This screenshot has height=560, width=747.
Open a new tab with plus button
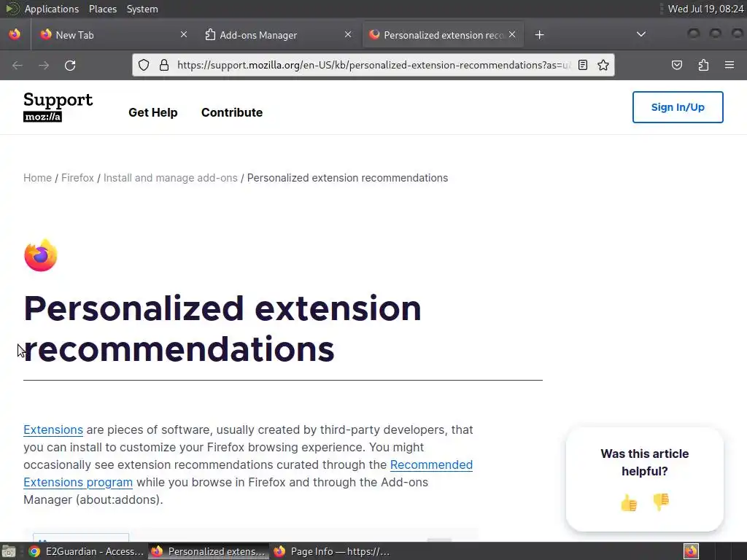tap(539, 35)
